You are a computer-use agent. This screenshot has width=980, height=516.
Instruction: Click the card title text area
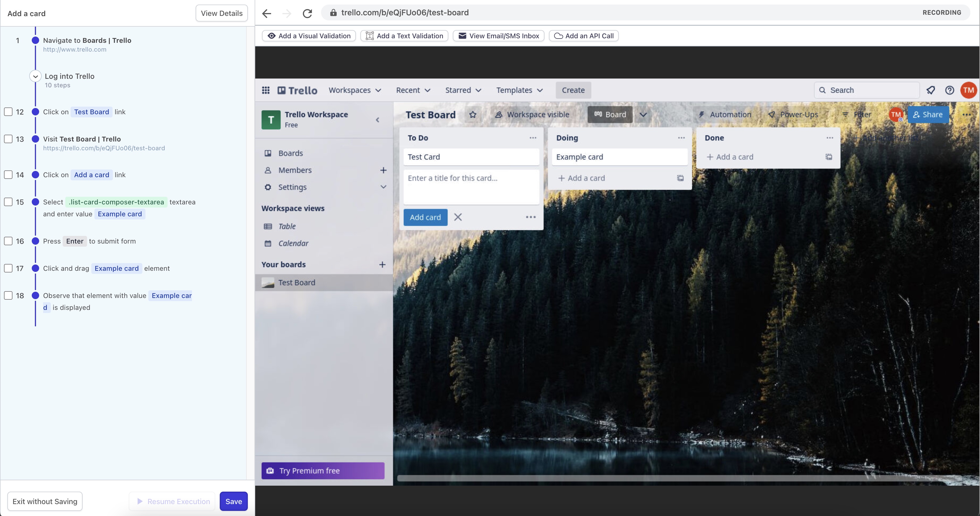[x=471, y=186]
